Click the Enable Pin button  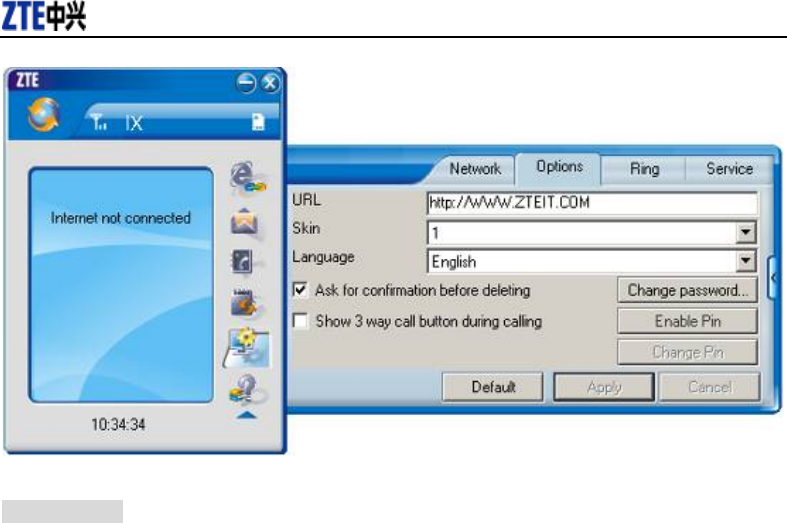point(687,321)
